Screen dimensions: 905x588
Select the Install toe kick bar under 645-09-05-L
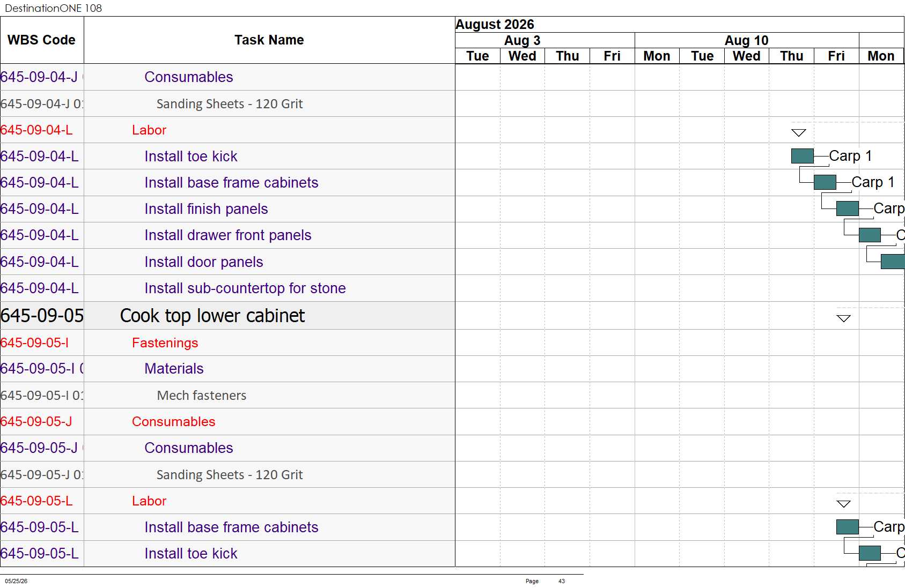tap(870, 553)
